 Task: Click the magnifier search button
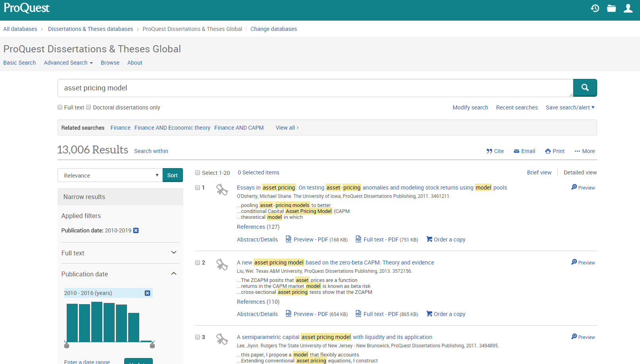point(585,88)
